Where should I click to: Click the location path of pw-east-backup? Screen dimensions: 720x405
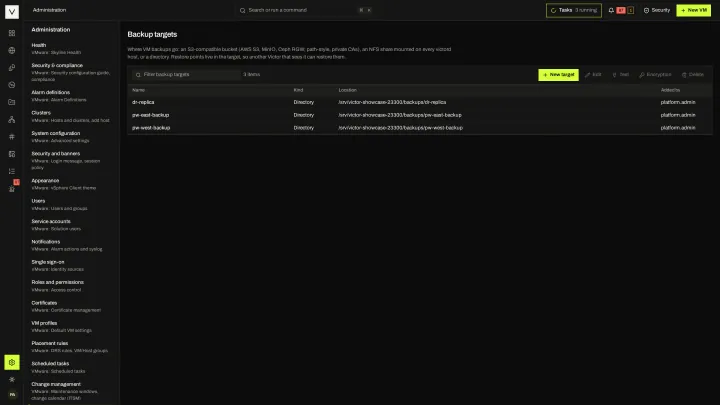coord(400,115)
